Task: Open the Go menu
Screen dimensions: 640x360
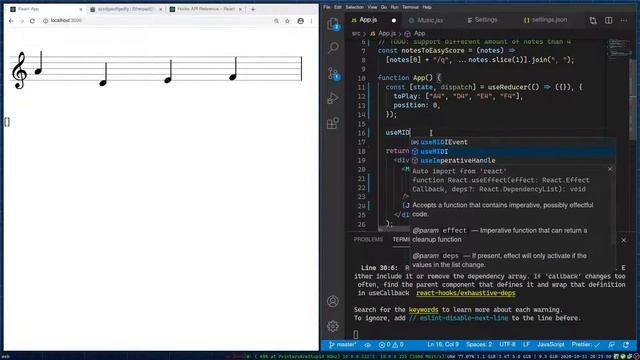Action: (x=384, y=7)
